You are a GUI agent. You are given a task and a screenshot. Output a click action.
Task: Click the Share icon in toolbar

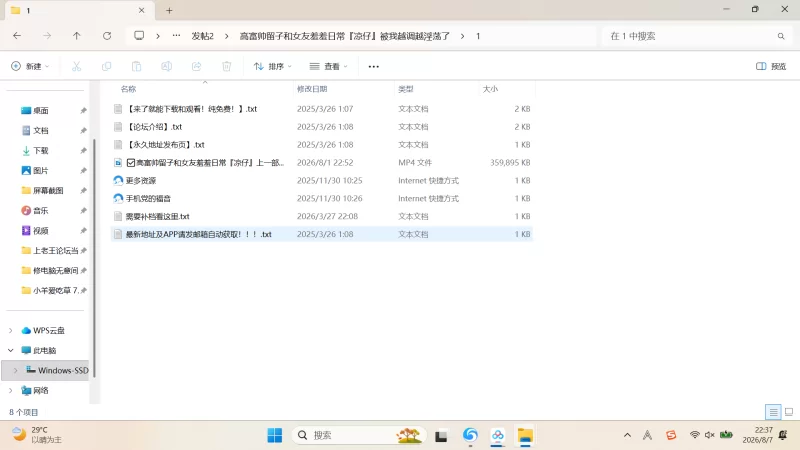point(196,66)
